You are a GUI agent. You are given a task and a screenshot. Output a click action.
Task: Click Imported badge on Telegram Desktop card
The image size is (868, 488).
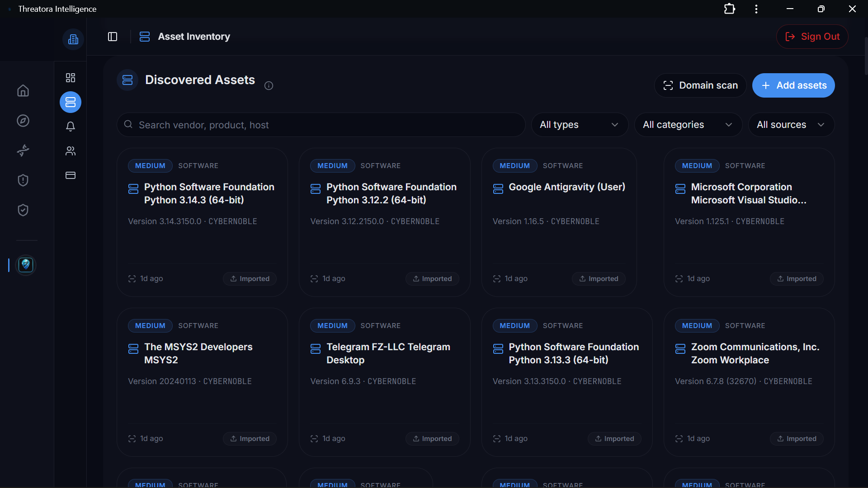(x=432, y=439)
